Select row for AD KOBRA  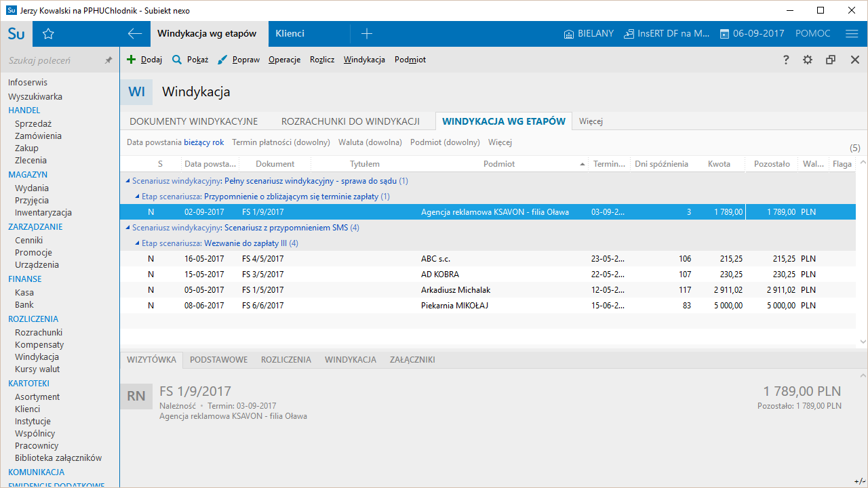488,274
